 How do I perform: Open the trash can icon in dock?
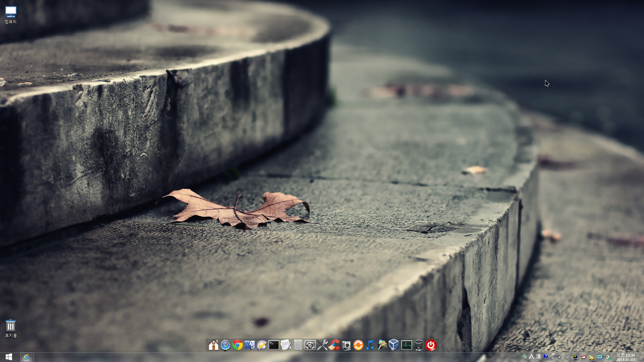(419, 345)
